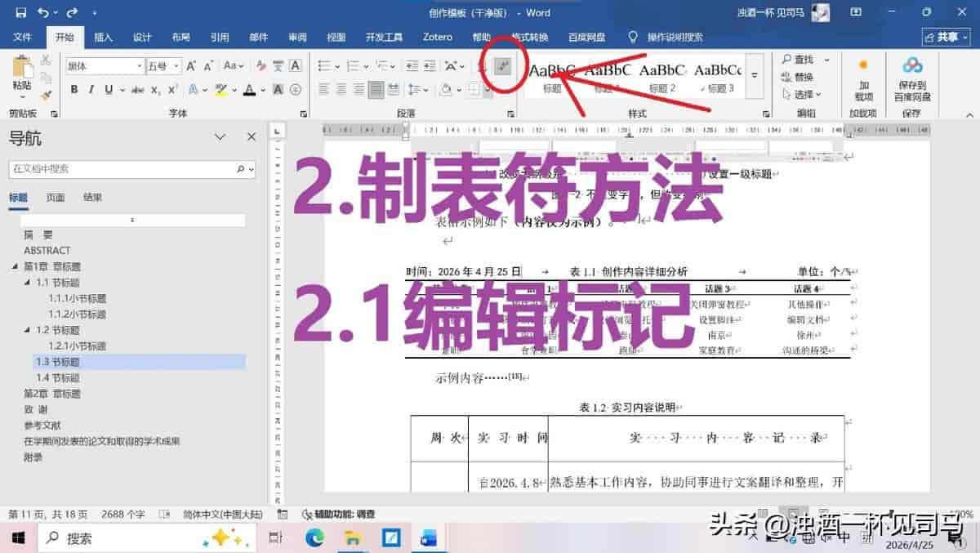
Task: Click the Align Left icon
Action: pyautogui.click(x=324, y=90)
